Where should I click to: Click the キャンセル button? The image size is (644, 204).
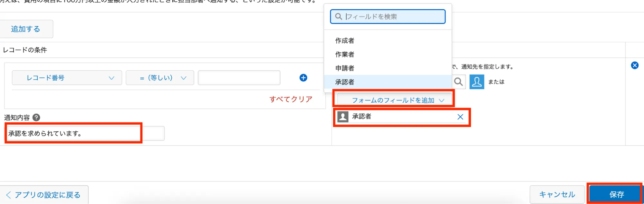tap(557, 194)
